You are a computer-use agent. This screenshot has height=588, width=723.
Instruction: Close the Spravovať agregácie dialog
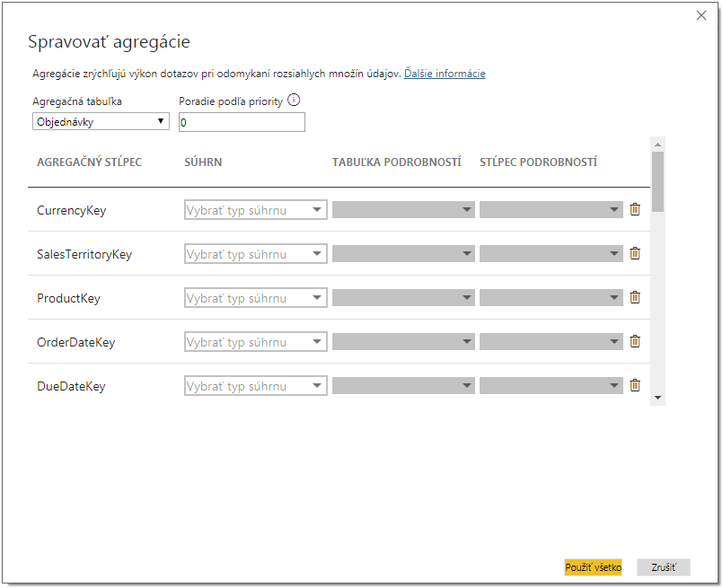(x=701, y=15)
